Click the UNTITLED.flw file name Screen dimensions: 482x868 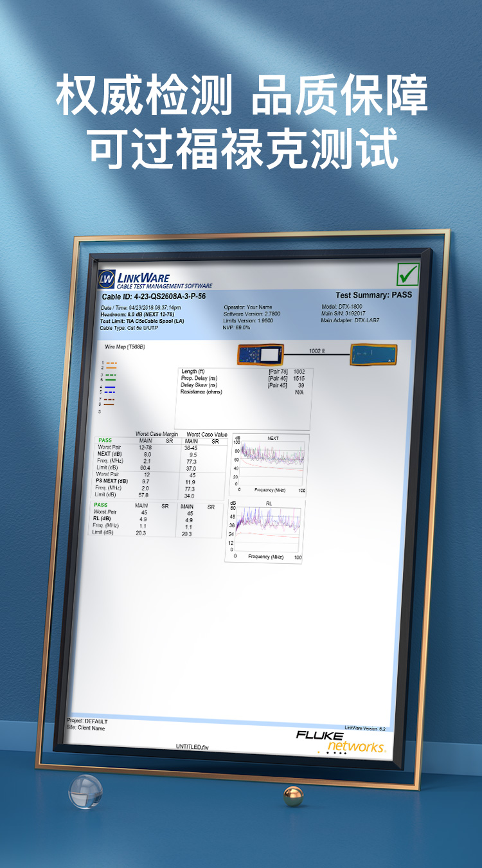coord(192,747)
